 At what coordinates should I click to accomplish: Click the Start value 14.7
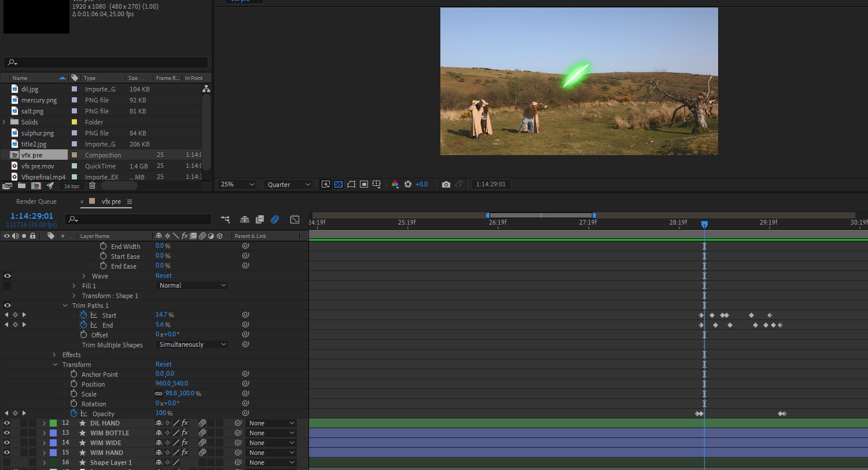pyautogui.click(x=161, y=315)
